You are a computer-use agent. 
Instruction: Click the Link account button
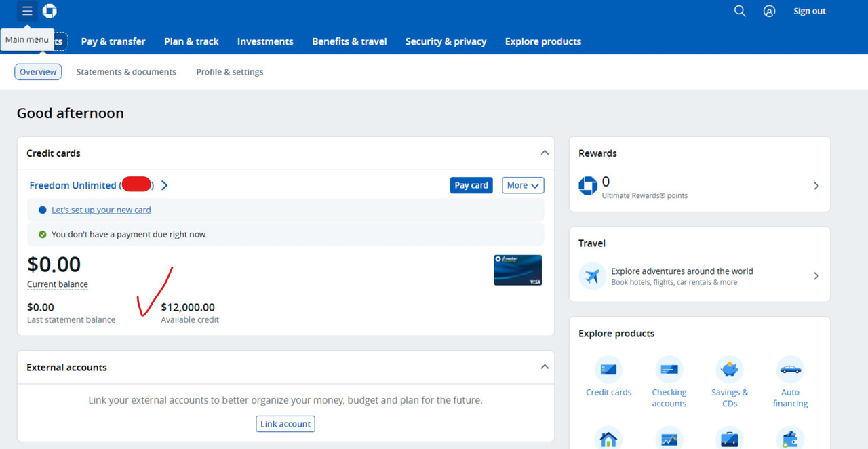pos(285,424)
